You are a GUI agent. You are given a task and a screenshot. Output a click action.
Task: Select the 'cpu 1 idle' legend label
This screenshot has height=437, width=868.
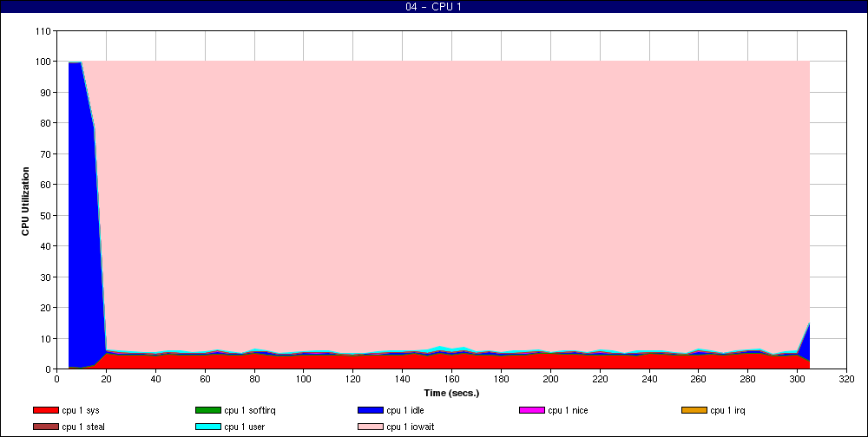click(405, 410)
